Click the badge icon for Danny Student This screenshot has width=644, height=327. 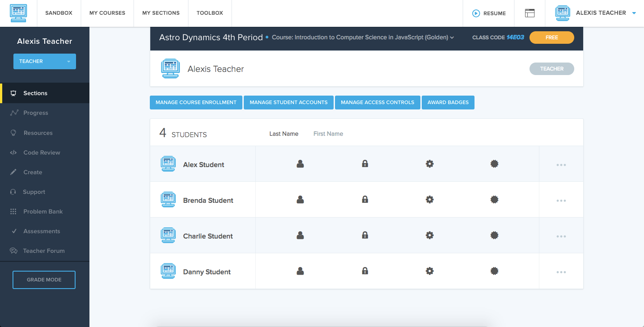click(x=494, y=271)
